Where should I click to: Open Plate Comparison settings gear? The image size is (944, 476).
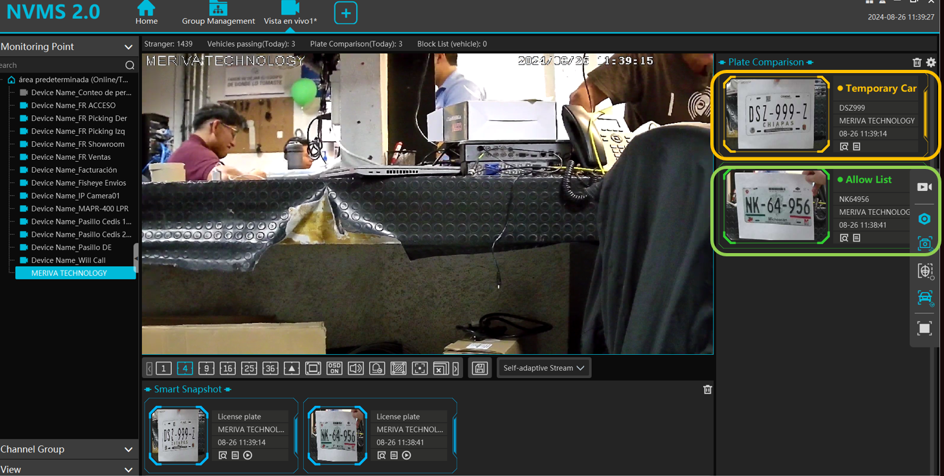point(931,63)
